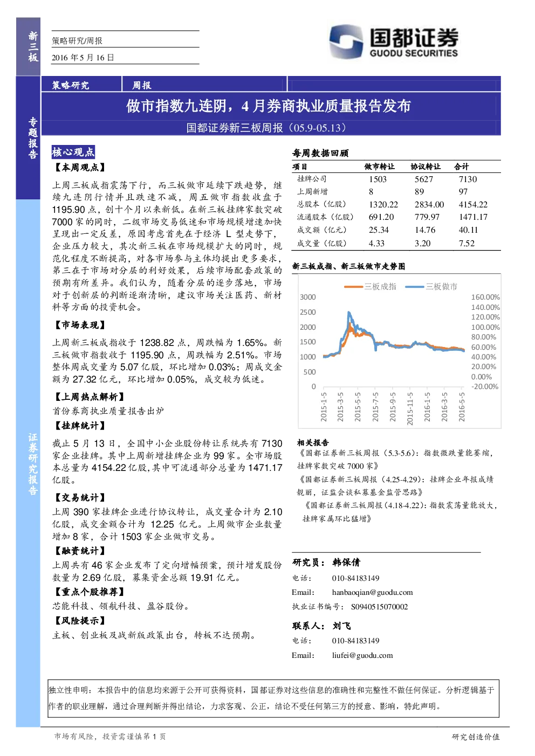The height and width of the screenshot is (756, 535).
Task: Click the header label 策略研究/周报
Action: click(x=77, y=41)
